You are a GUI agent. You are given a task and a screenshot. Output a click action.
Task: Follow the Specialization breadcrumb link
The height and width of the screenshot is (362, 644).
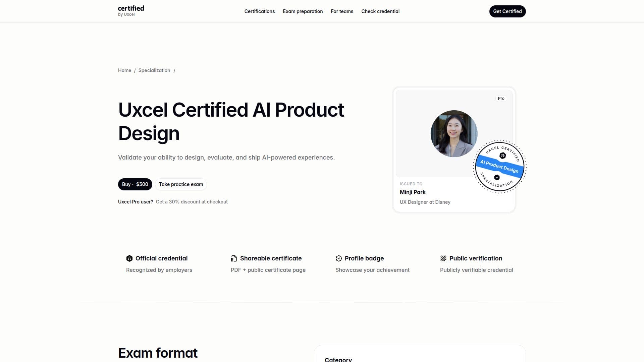coord(154,70)
